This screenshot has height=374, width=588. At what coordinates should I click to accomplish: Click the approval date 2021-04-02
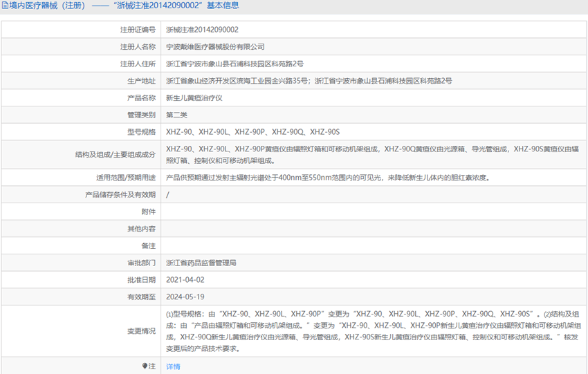point(185,280)
